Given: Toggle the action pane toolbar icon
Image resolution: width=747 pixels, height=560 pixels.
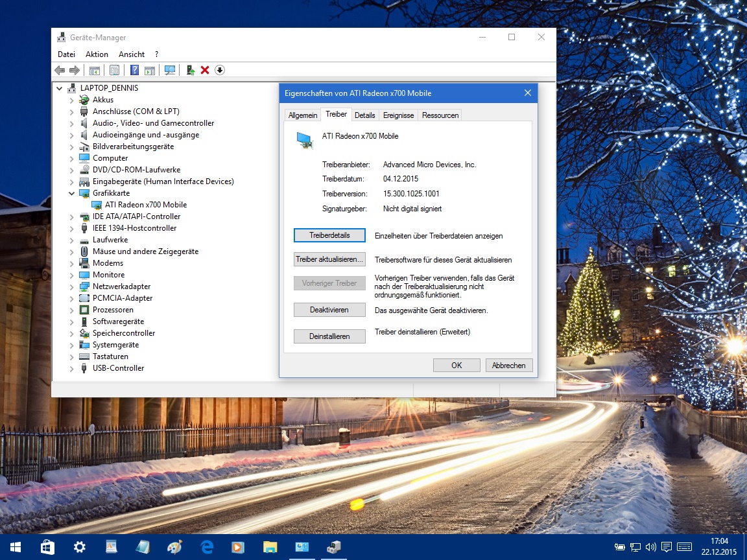Looking at the screenshot, I should click(x=150, y=71).
